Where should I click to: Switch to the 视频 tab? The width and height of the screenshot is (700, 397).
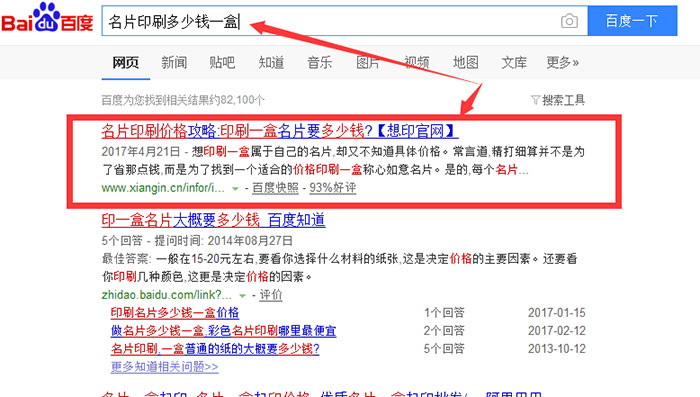[417, 62]
